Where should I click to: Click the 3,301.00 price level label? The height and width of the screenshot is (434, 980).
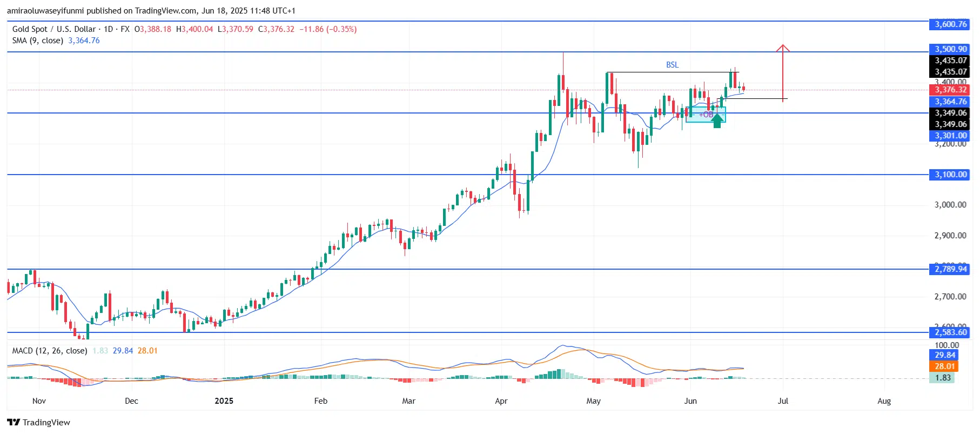tap(950, 136)
